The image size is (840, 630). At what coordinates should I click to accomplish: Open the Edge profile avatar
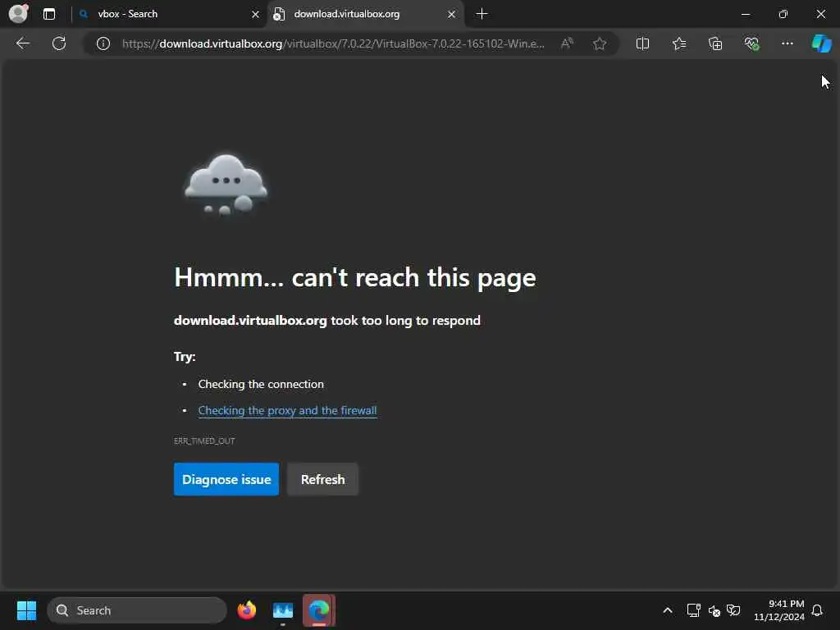[x=19, y=13]
